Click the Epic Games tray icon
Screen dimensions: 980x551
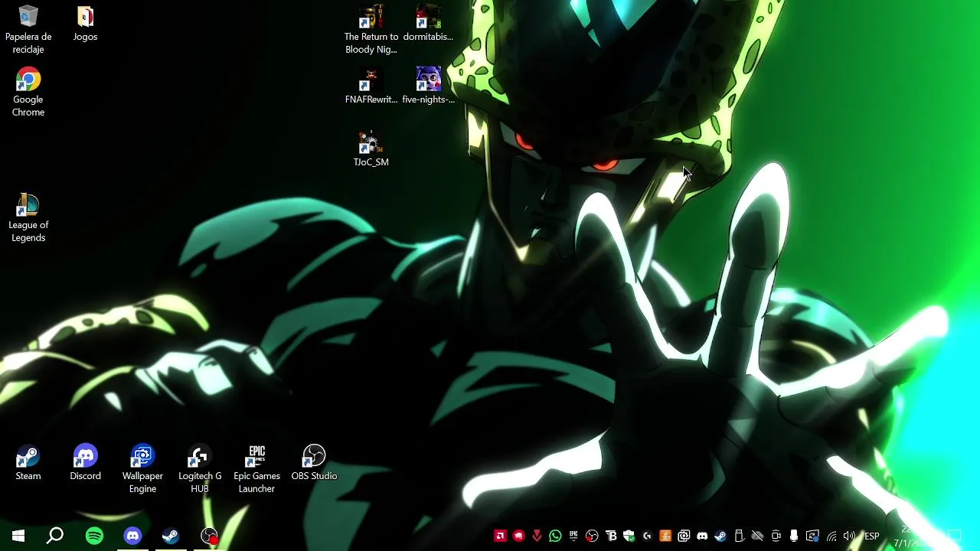pyautogui.click(x=573, y=536)
